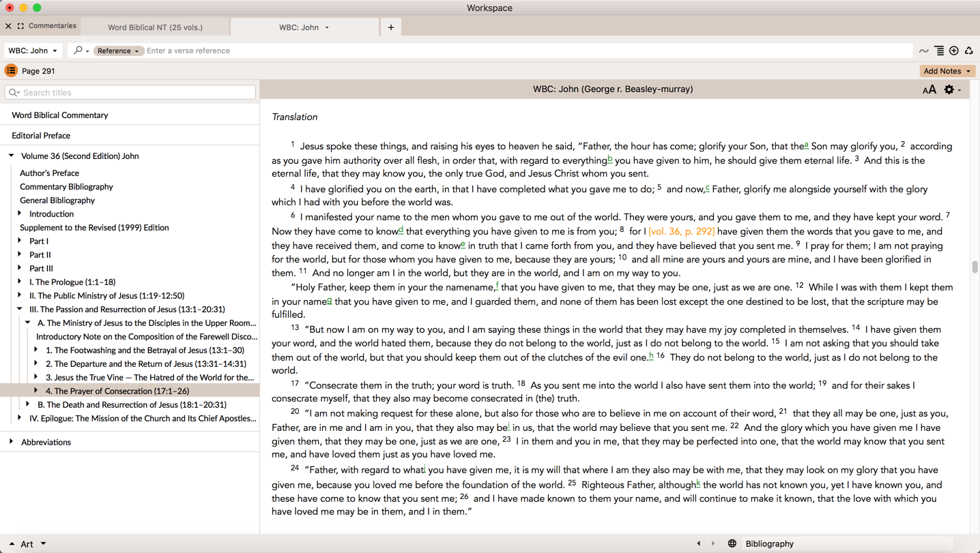The width and height of the screenshot is (980, 553).
Task: Open the gear settings menu
Action: coord(949,90)
